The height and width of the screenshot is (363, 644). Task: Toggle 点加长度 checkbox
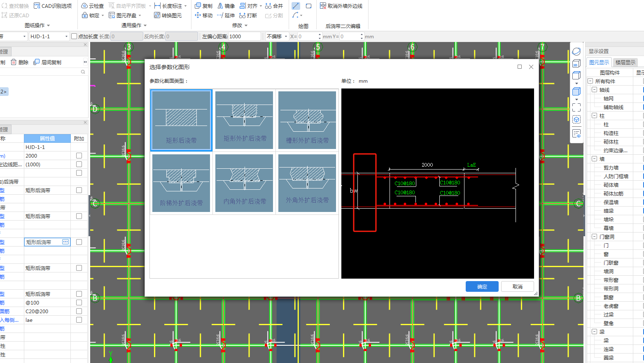click(74, 36)
